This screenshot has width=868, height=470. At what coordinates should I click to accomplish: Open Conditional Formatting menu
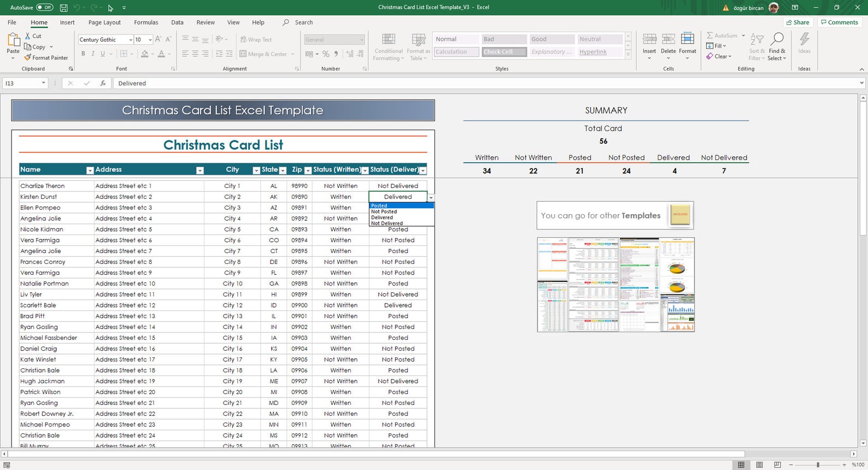coord(389,47)
